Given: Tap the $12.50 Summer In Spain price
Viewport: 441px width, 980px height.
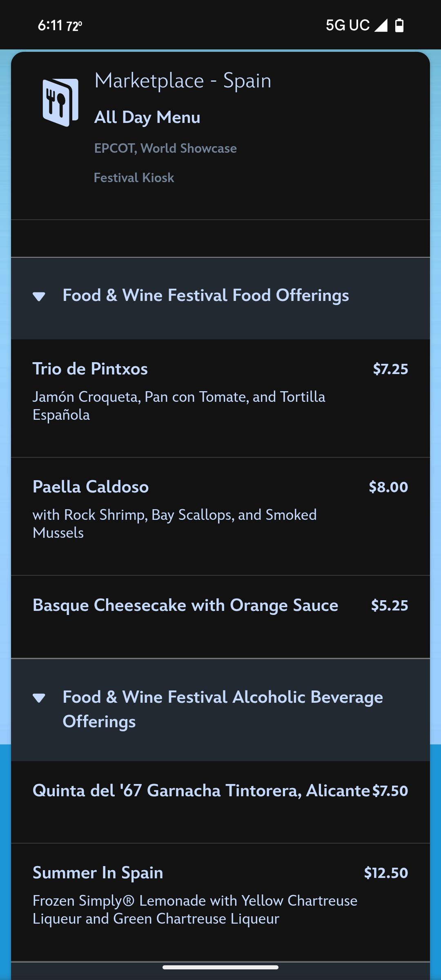Looking at the screenshot, I should point(386,873).
